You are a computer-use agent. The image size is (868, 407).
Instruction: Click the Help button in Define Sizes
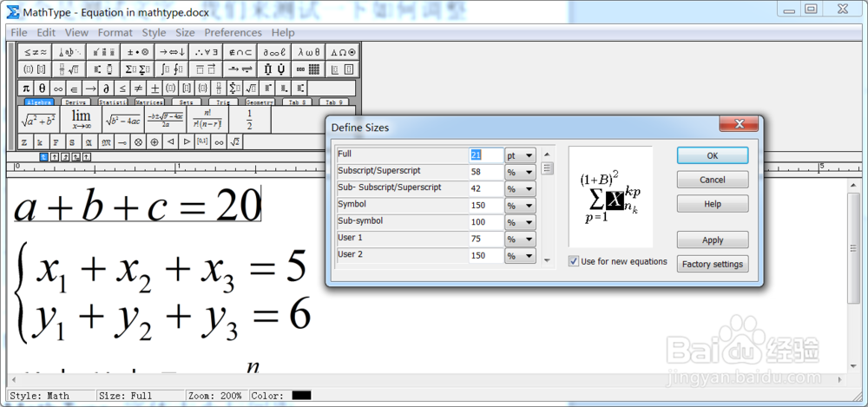click(x=713, y=204)
